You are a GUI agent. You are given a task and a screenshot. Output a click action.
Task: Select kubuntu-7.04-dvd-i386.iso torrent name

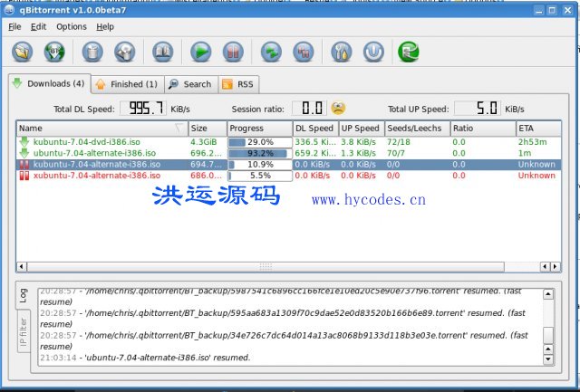pyautogui.click(x=87, y=142)
